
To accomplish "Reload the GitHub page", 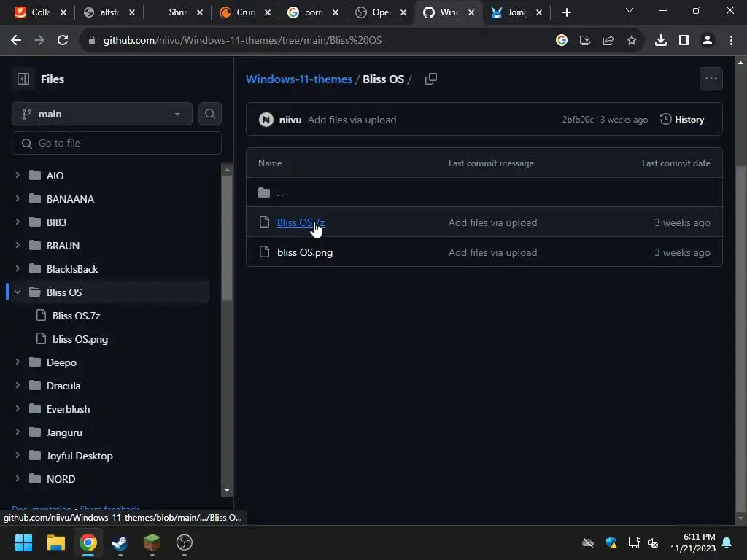I will [x=63, y=41].
